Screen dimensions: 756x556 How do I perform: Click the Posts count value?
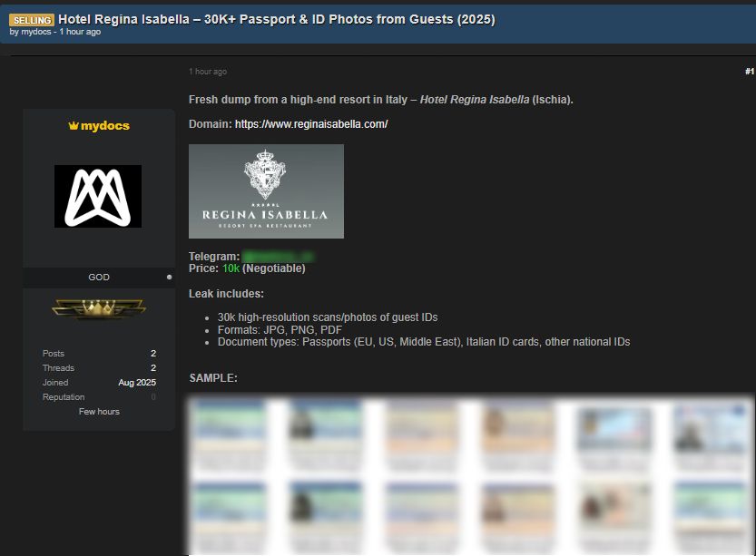pos(153,353)
